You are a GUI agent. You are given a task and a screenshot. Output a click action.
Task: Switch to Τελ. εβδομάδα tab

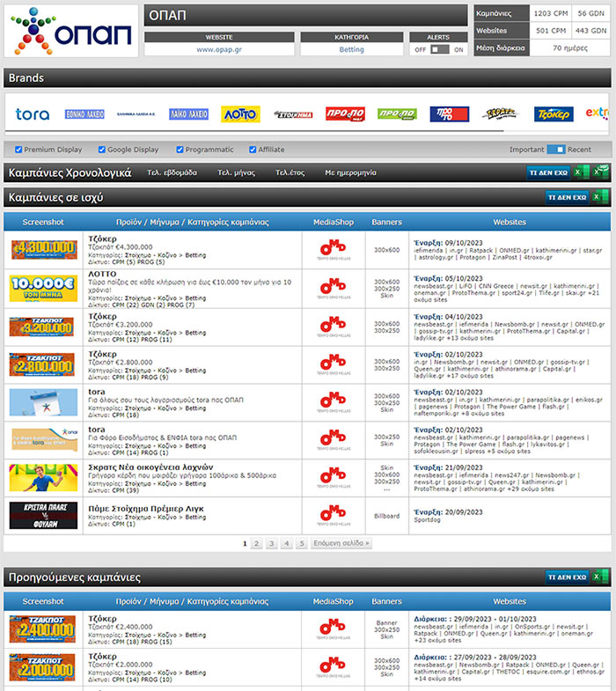(172, 173)
